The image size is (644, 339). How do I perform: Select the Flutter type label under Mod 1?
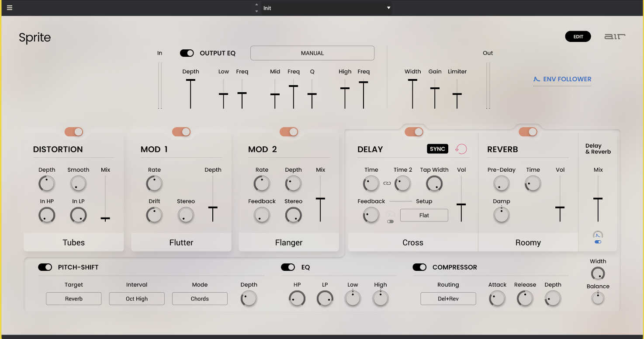click(x=181, y=242)
